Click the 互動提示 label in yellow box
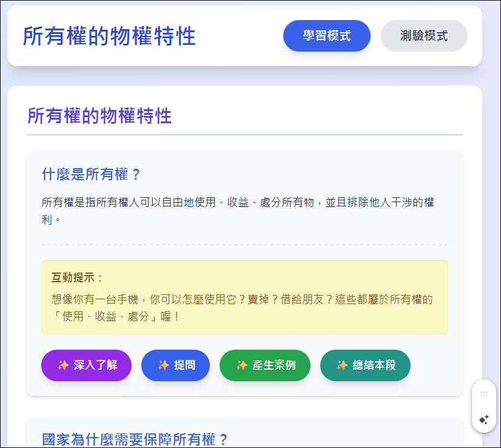Screen dimensions: 501x448 coord(76,277)
